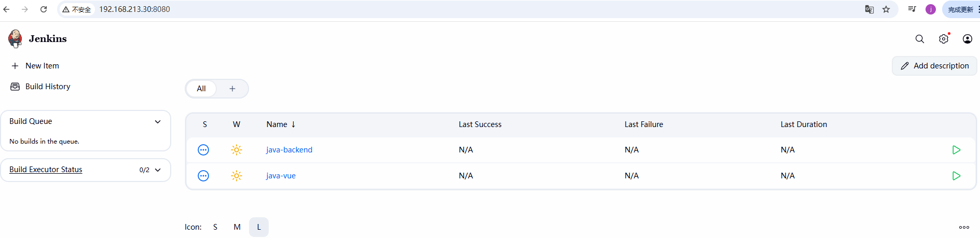Click Add description button
Viewport: 980px width, 238px height.
coord(934,66)
